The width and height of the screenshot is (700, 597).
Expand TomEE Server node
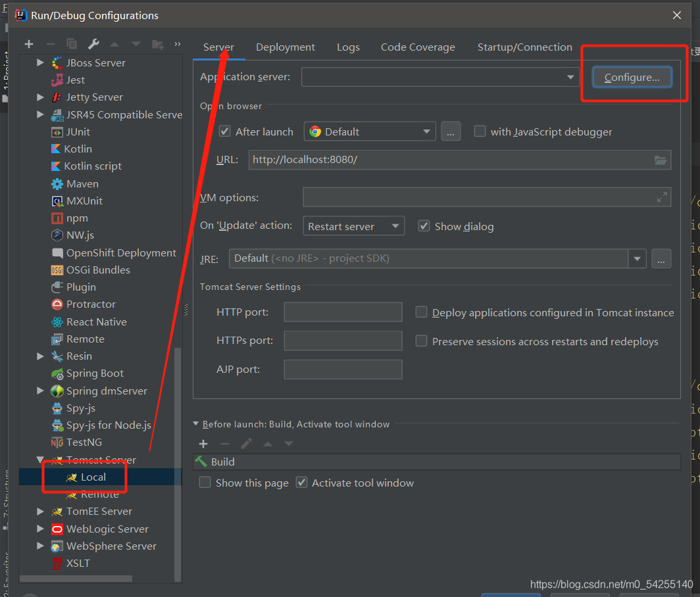pos(40,512)
